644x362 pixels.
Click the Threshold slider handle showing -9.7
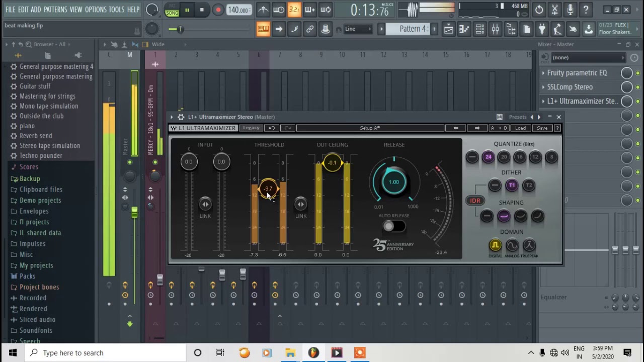click(x=268, y=189)
